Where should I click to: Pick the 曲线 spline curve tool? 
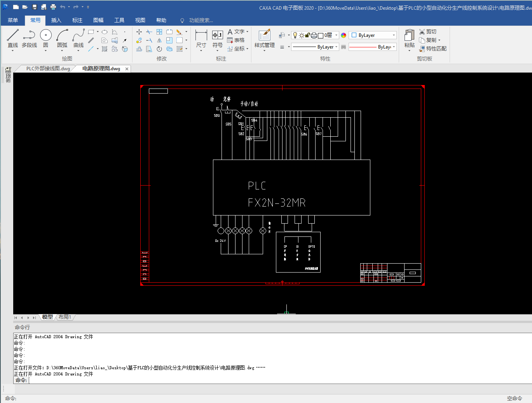point(78,36)
